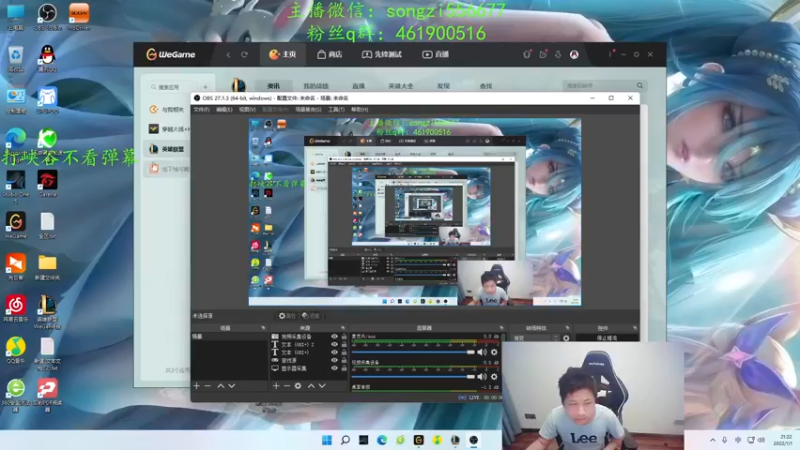Open the 滤镜 filters button in OBS
The image size is (800, 450).
pyautogui.click(x=310, y=316)
